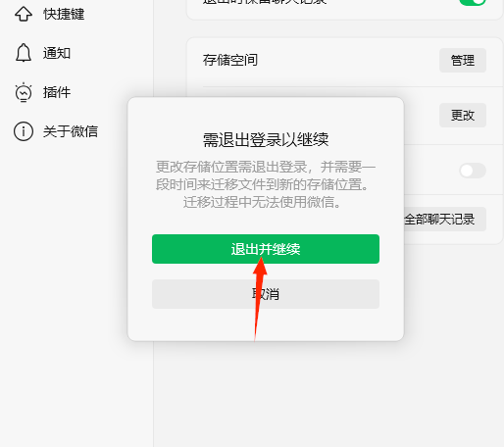Select 关于微信 in the sidebar
The width and height of the screenshot is (504, 447).
click(71, 131)
